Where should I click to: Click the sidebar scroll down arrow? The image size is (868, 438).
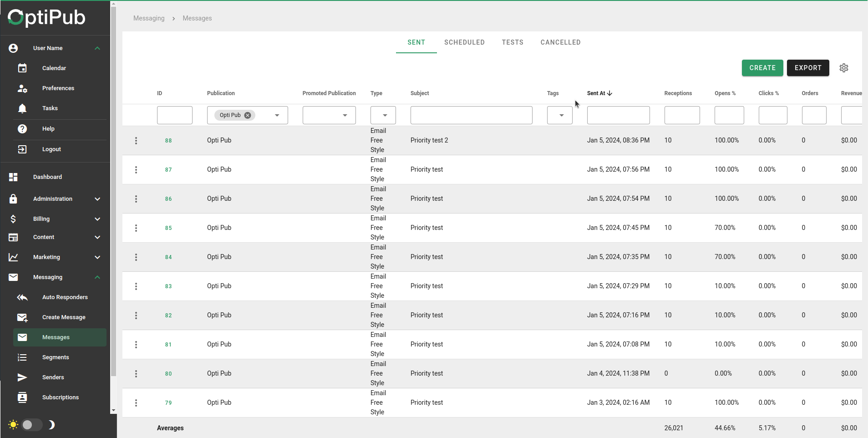tap(113, 411)
